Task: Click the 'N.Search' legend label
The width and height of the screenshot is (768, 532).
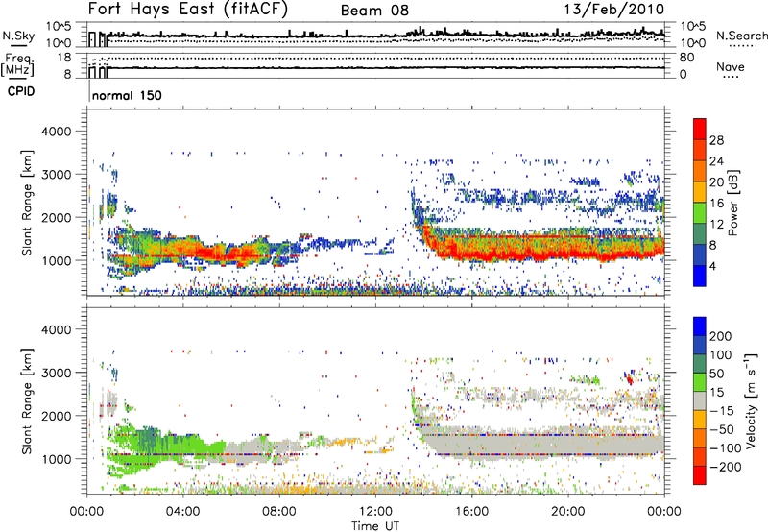Action: [741, 36]
